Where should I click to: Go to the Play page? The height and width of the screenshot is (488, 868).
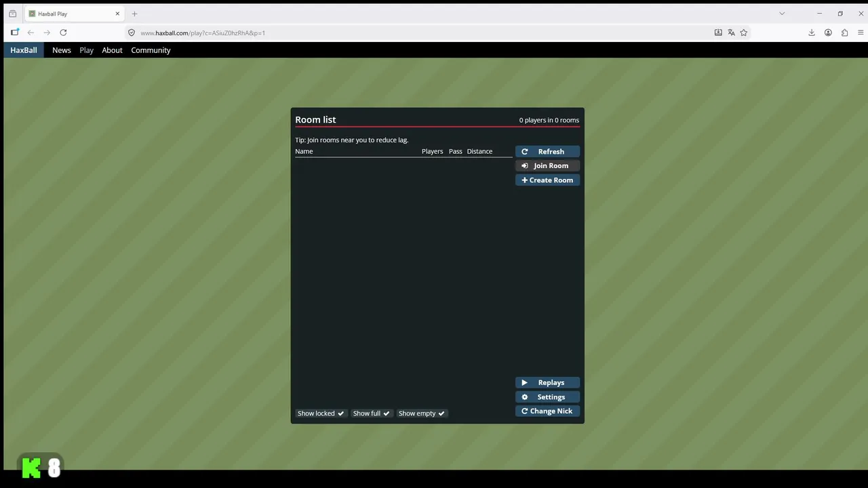(x=86, y=50)
